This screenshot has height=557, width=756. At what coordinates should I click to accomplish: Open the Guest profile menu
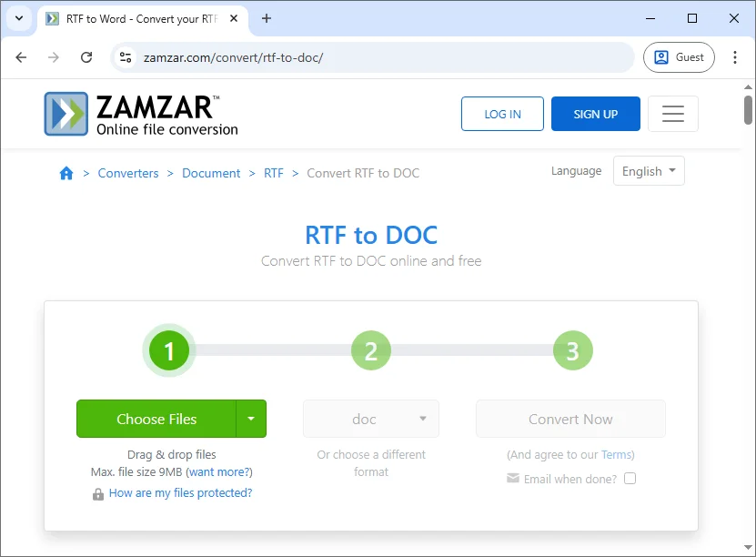[679, 56]
